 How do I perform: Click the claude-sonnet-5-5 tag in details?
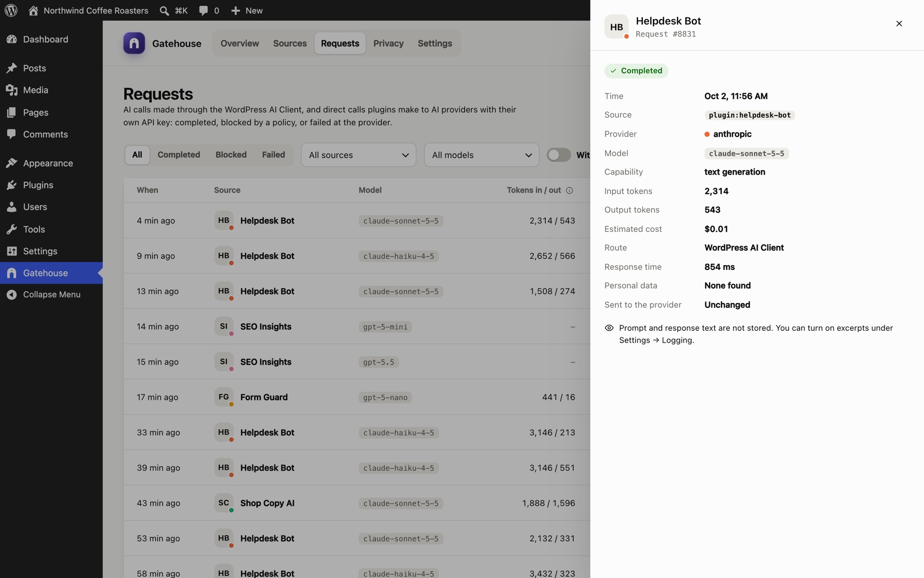[x=746, y=154]
